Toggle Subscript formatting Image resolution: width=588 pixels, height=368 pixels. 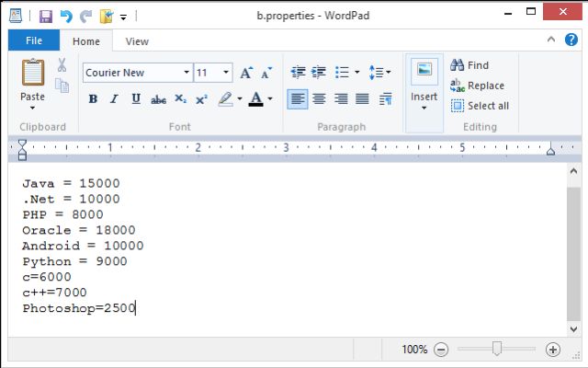pyautogui.click(x=180, y=99)
